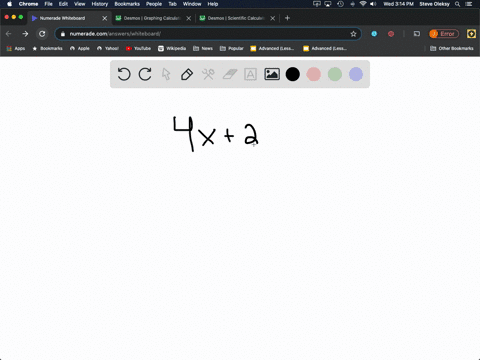Image resolution: width=480 pixels, height=360 pixels.
Task: Click the Wed 3:14 PM clock
Action: tap(398, 4)
